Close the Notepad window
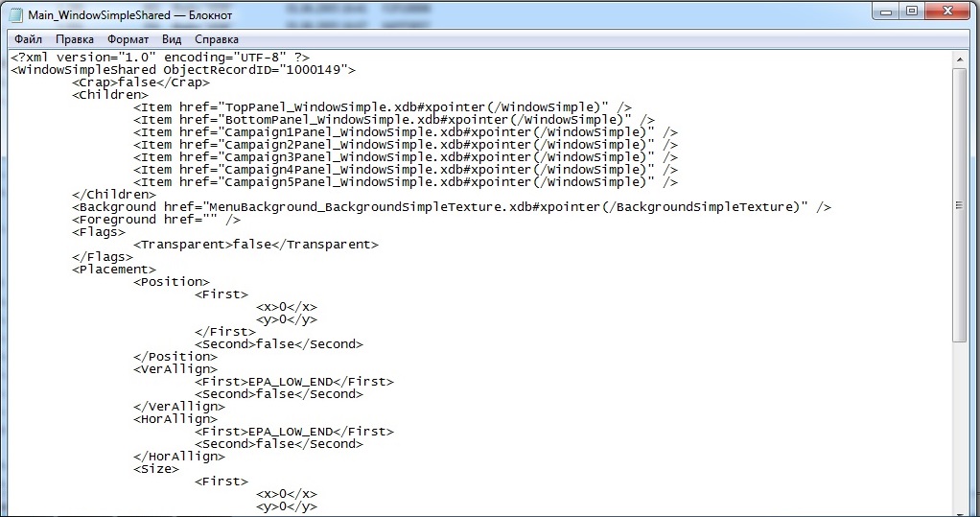Image resolution: width=980 pixels, height=517 pixels. [947, 11]
